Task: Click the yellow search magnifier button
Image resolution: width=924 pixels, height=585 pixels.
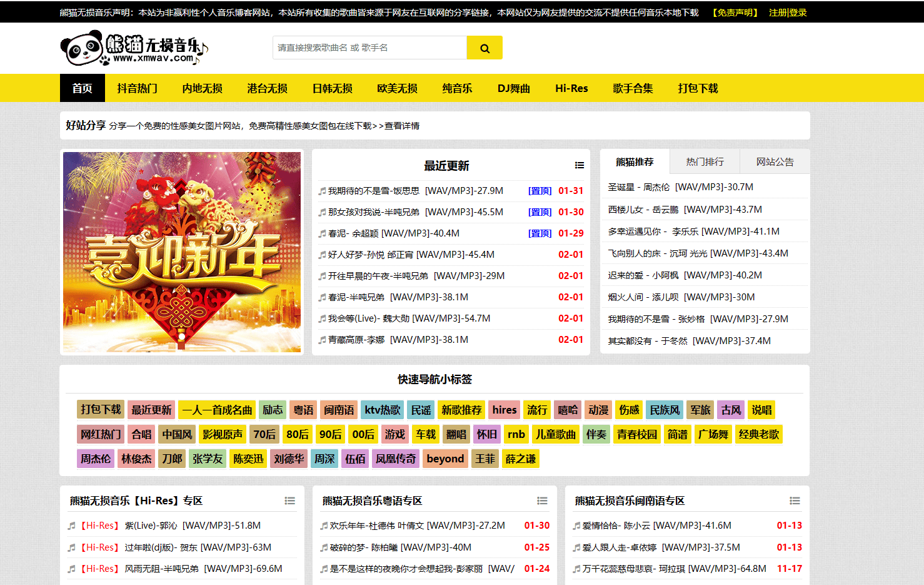Action: tap(485, 48)
